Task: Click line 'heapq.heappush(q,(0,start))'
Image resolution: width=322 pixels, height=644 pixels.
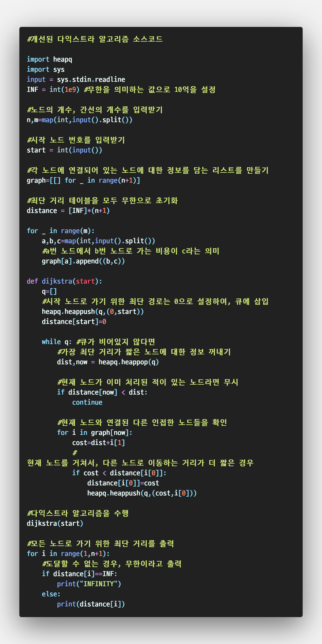Action: click(x=93, y=311)
